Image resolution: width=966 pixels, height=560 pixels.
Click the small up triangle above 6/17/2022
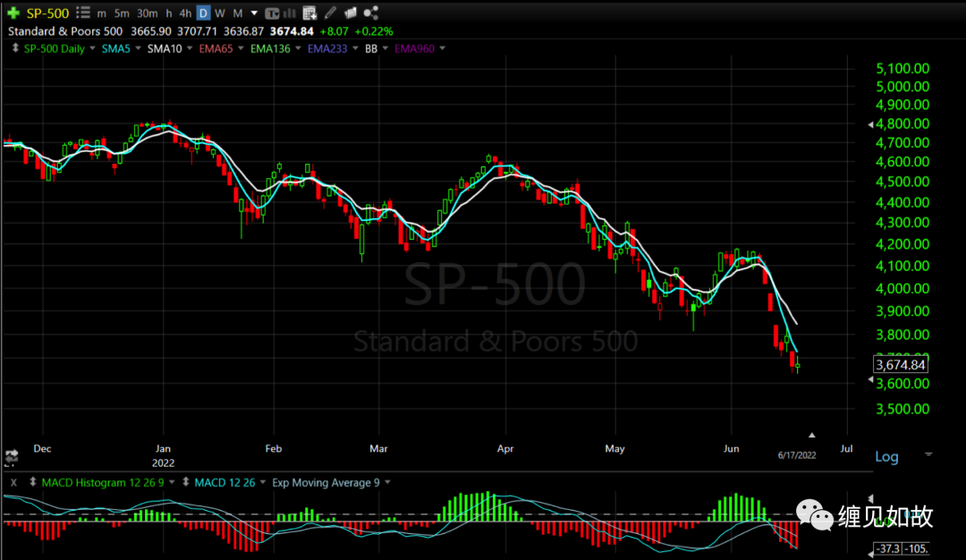coord(812,435)
